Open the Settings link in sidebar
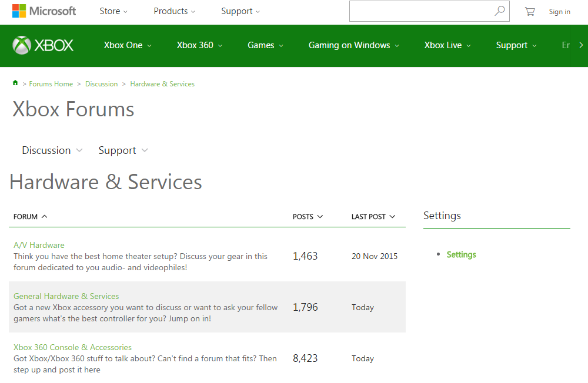 tap(461, 254)
